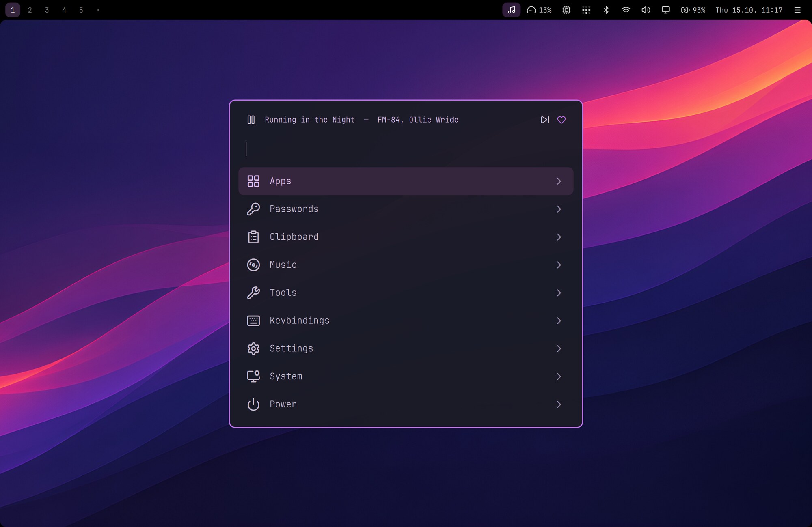Click the track title Running in the Night
Image resolution: width=812 pixels, height=527 pixels.
pos(310,120)
